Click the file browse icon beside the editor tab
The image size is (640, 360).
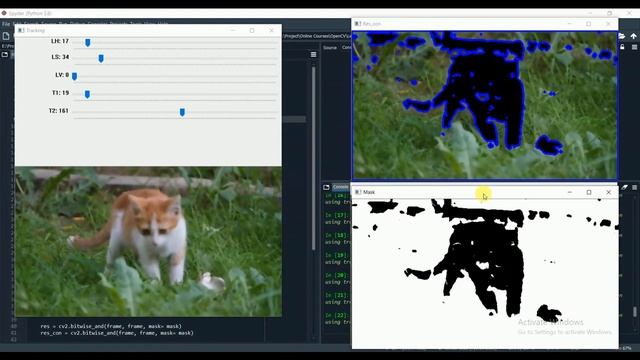[x=5, y=54]
